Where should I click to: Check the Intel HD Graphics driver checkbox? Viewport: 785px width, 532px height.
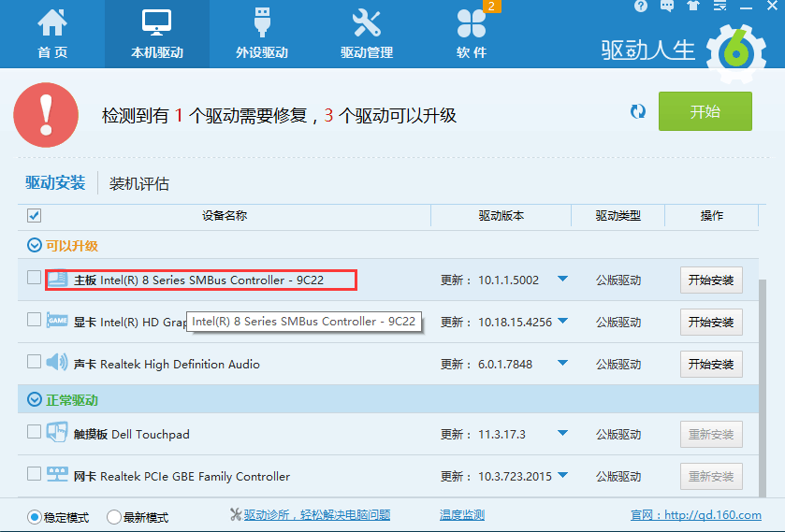[34, 320]
